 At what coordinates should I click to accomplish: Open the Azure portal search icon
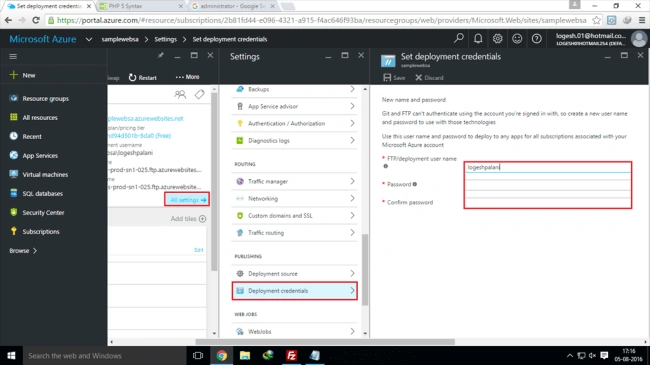pos(458,39)
